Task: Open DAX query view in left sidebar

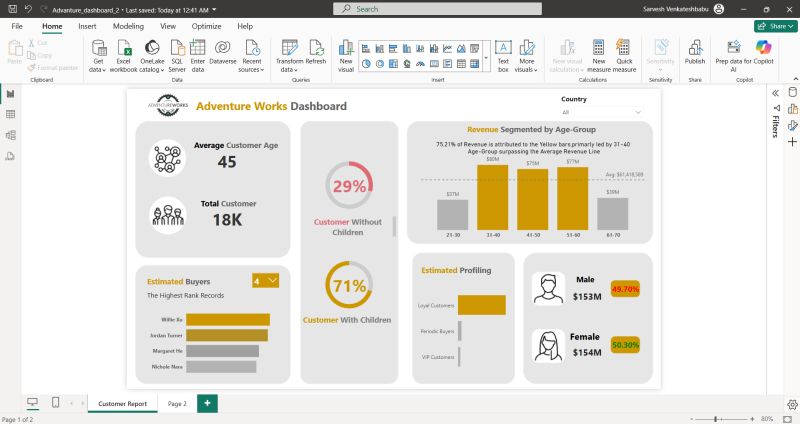Action: click(10, 156)
